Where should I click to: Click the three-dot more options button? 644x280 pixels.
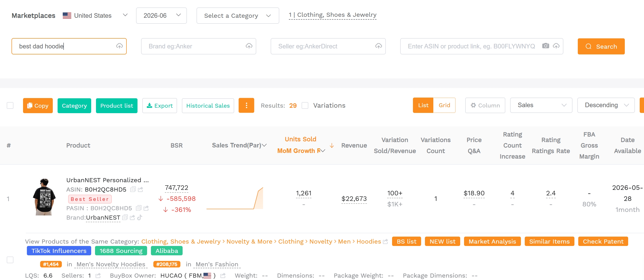(246, 105)
